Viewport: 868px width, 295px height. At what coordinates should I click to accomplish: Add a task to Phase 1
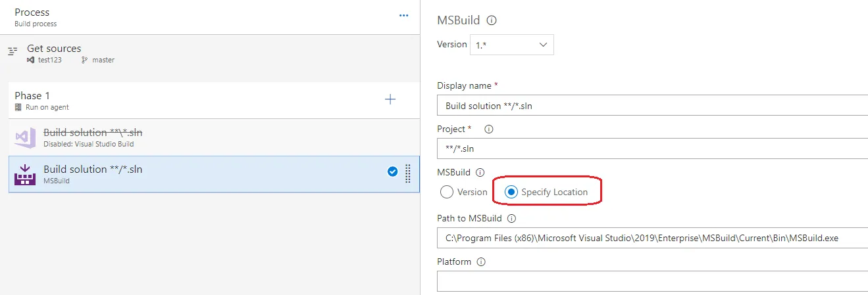coord(390,99)
